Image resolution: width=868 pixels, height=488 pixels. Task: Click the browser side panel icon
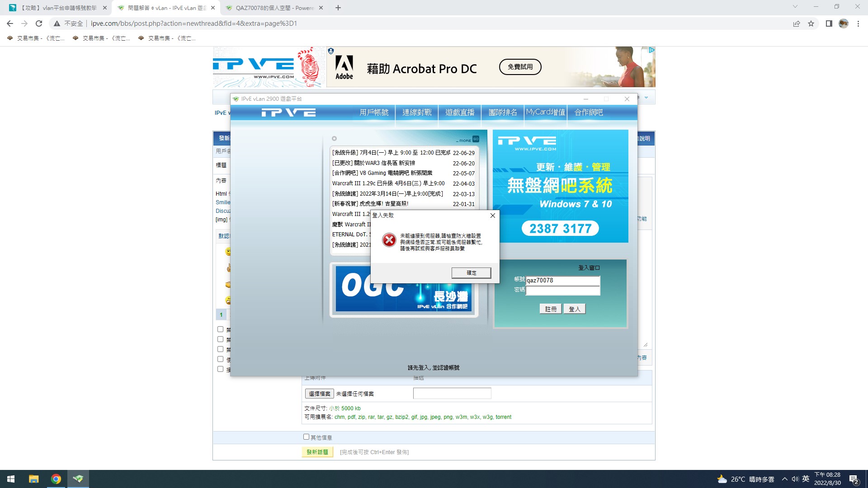[x=829, y=23]
